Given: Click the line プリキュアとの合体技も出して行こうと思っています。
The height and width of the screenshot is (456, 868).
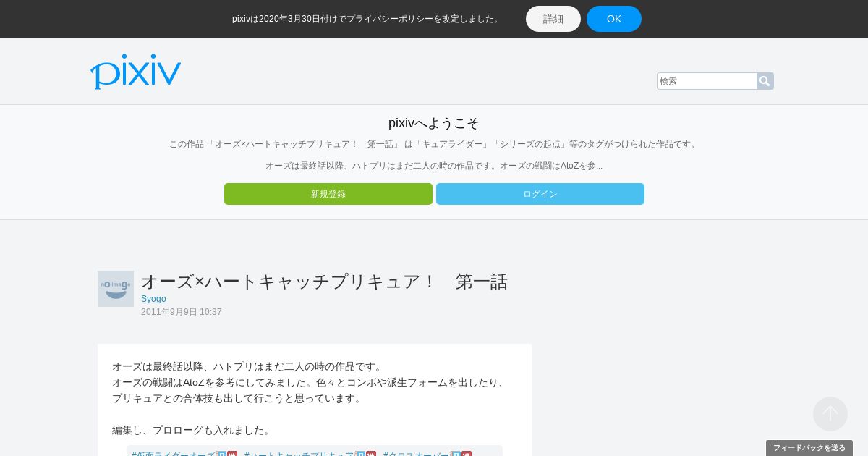Looking at the screenshot, I should (x=238, y=398).
